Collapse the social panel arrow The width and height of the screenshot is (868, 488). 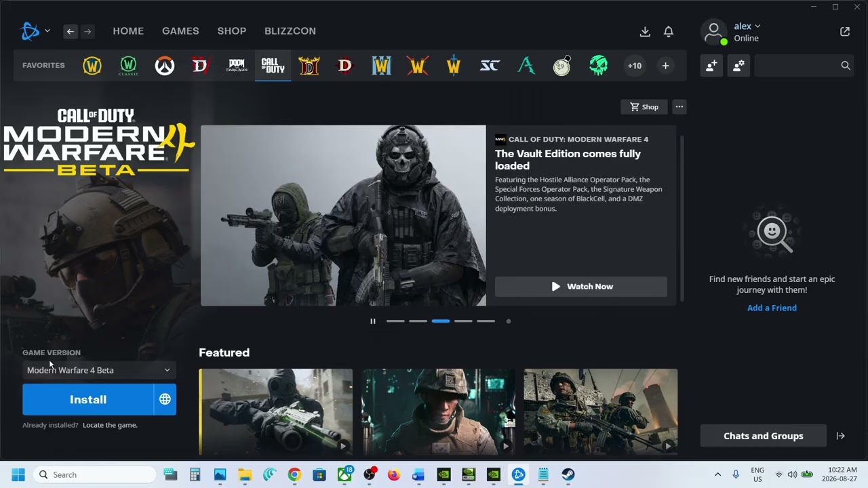(x=841, y=436)
